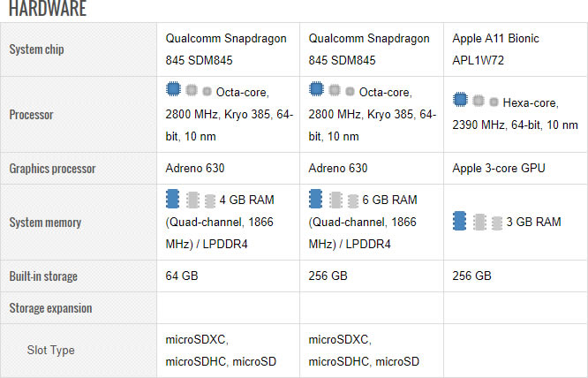The width and height of the screenshot is (588, 378).
Task: Click the Storage expansion row header
Action: 50,308
